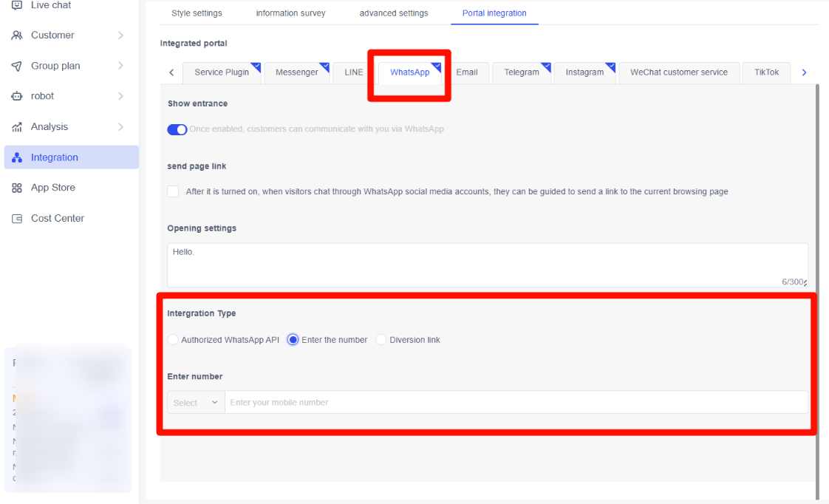Screen dimensions: 829x504
Task: Open the Telegram portal tab
Action: [x=522, y=72]
